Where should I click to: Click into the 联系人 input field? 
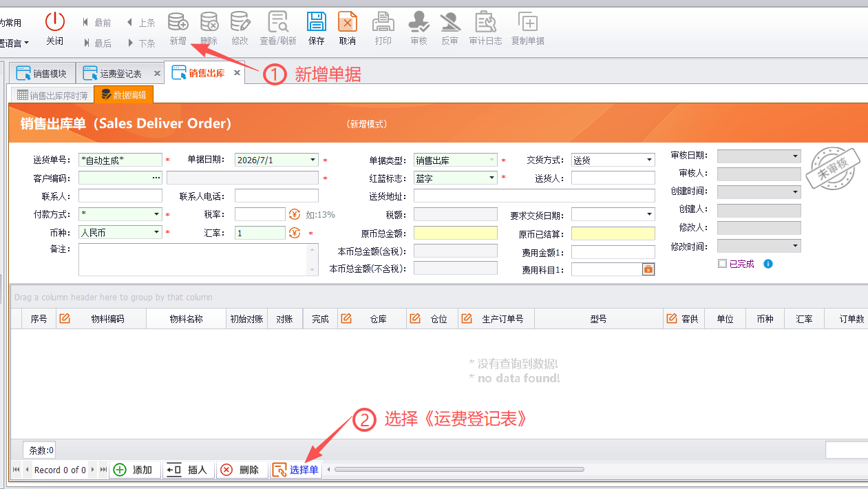pyautogui.click(x=120, y=196)
